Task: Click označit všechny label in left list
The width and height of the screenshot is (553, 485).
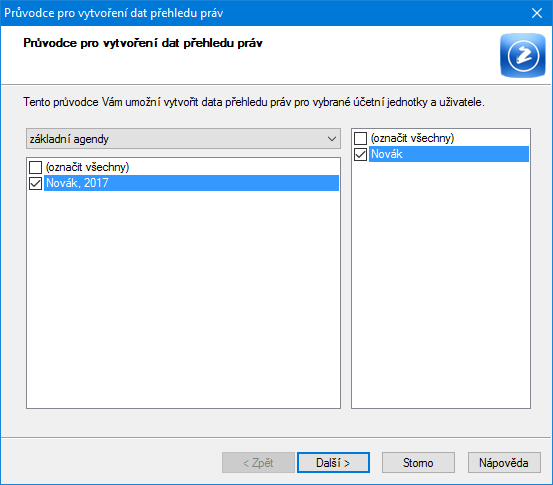Action: pyautogui.click(x=87, y=167)
